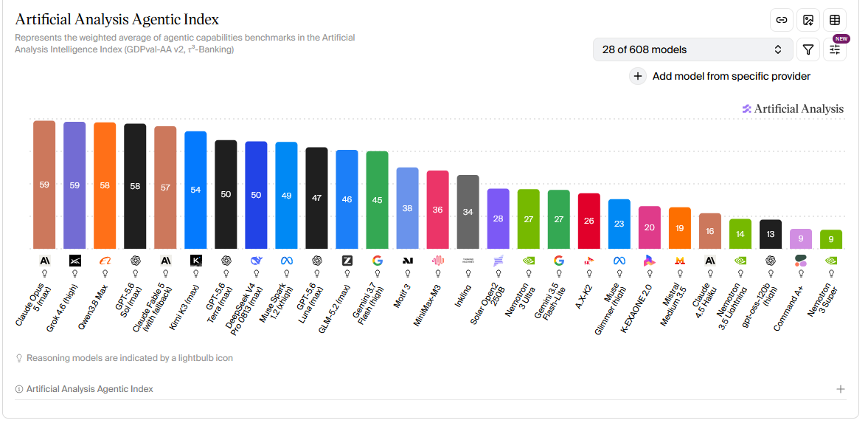Click the Google logo under Gemini 3.7 Flash

(x=377, y=261)
